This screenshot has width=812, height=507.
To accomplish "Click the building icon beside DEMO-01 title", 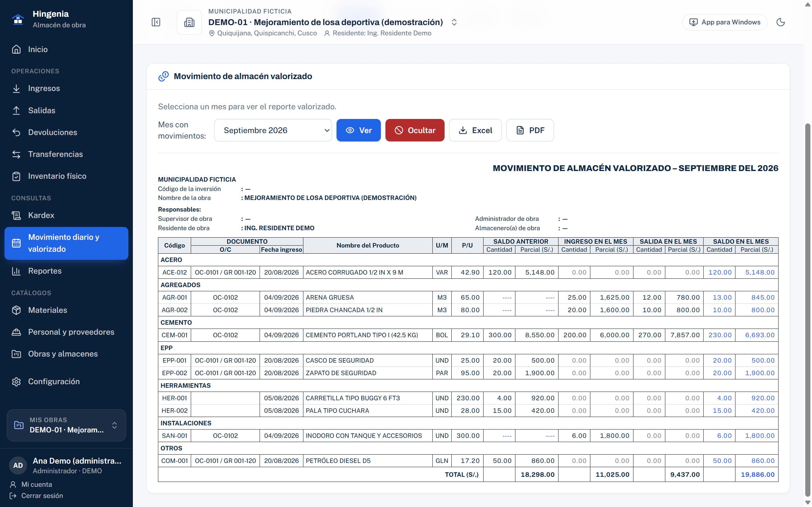I will pos(189,22).
